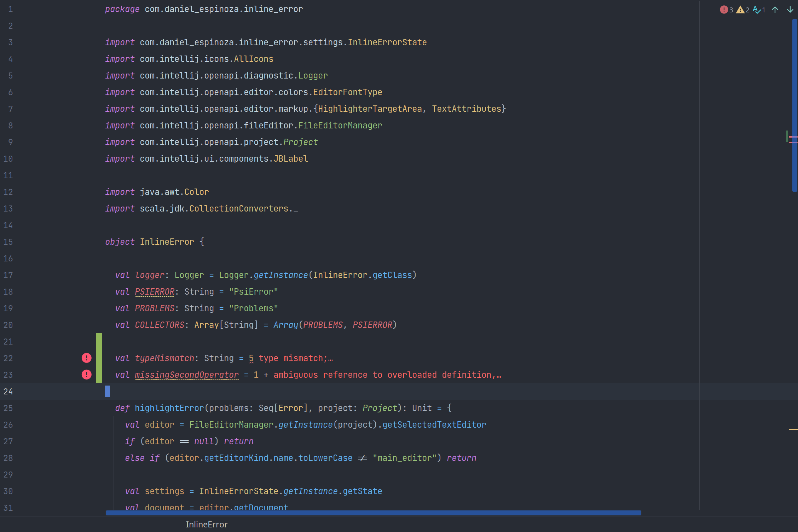798x532 pixels.
Task: Click the underlined number 5 on line 22
Action: tap(251, 358)
